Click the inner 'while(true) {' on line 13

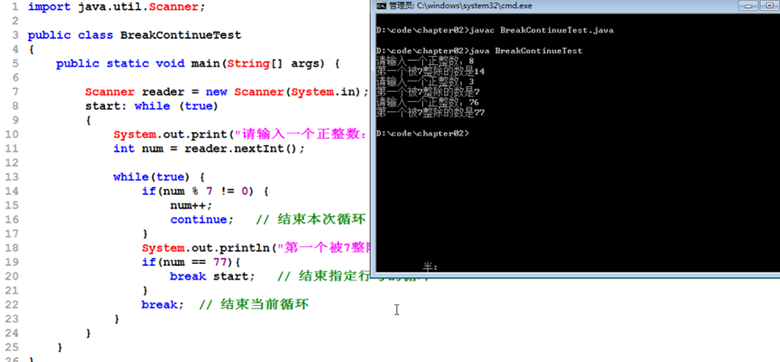tap(159, 177)
